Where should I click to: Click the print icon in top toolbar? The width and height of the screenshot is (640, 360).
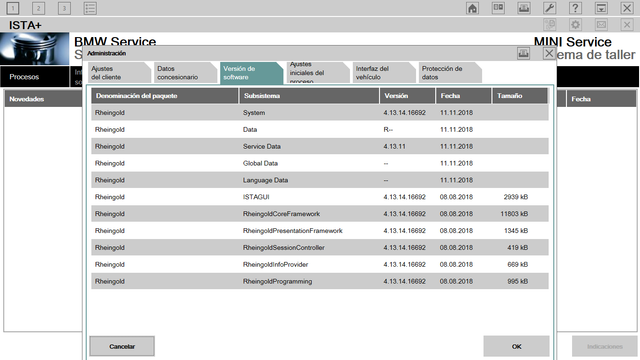tap(524, 8)
